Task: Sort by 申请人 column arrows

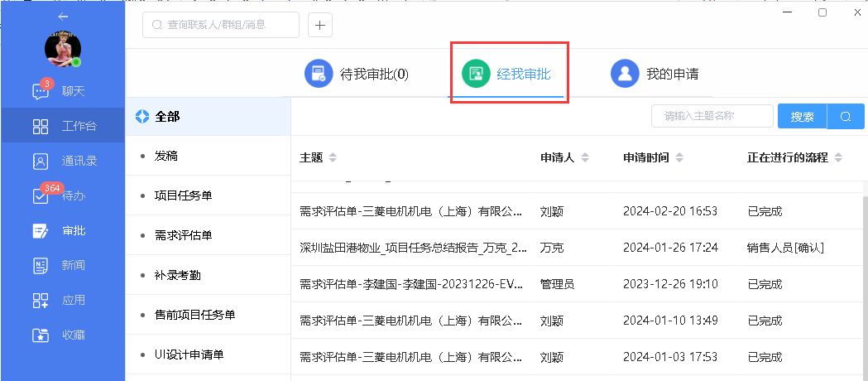Action: tap(585, 157)
